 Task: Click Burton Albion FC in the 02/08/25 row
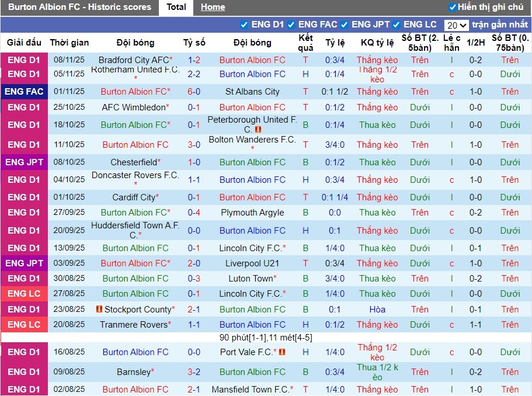point(135,390)
